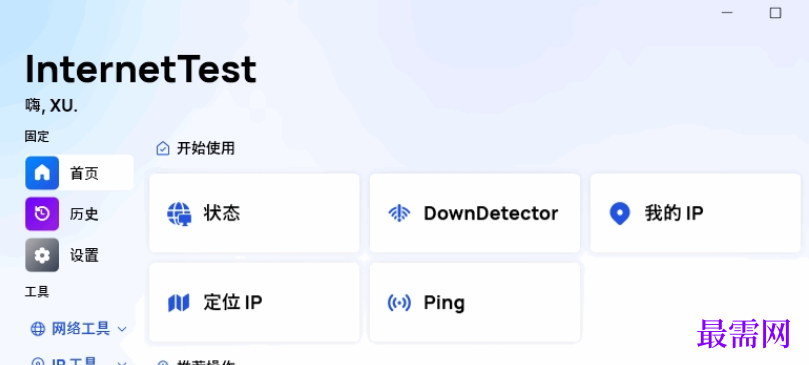This screenshot has height=365, width=809.
Task: Open the 状态 status card
Action: [254, 213]
